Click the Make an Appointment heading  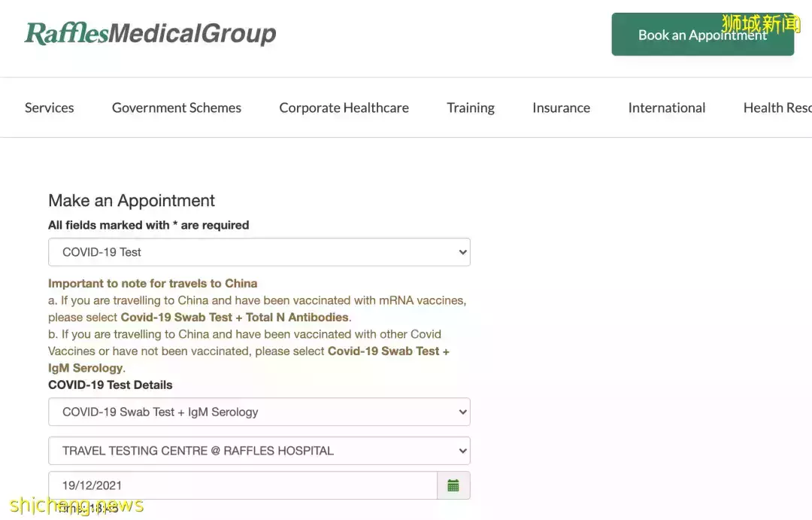(x=132, y=201)
